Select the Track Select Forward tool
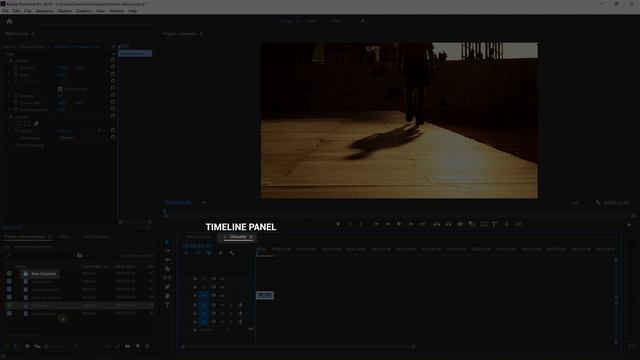The height and width of the screenshot is (360, 640). [x=167, y=251]
